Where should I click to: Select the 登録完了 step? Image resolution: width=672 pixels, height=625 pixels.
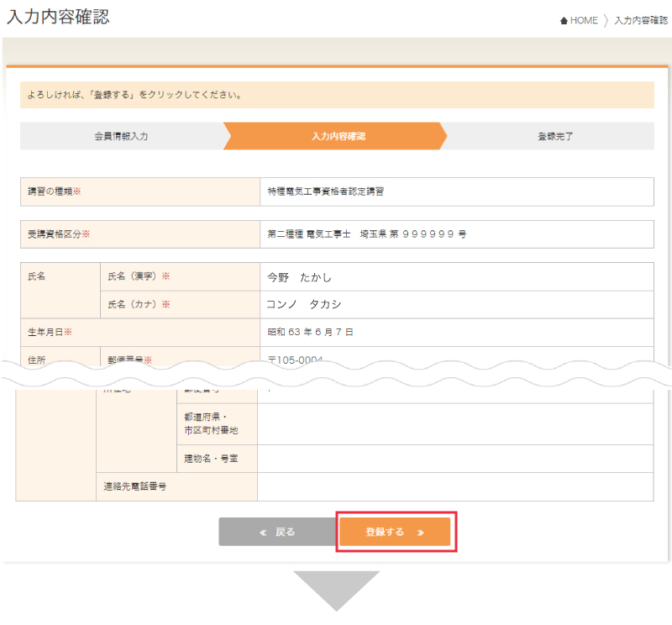click(x=555, y=136)
